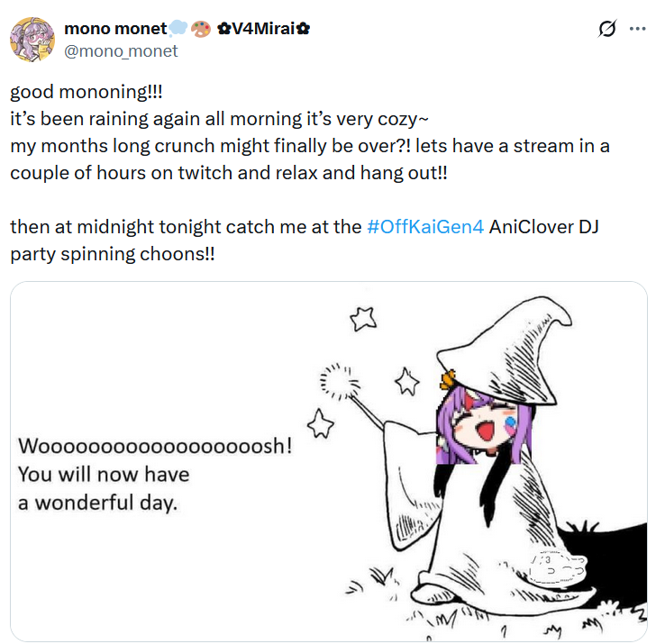Follow the #OffKaiGen4 hashtag link
The image size is (656, 644).
425,227
